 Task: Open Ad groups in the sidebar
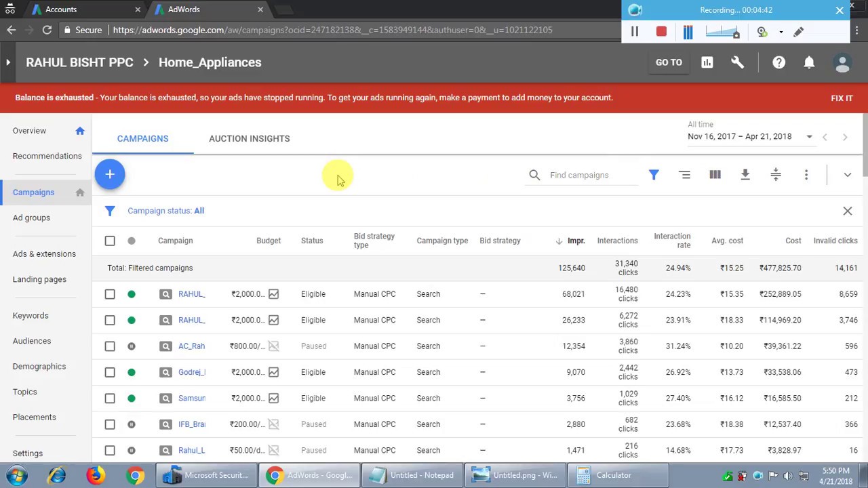31,218
